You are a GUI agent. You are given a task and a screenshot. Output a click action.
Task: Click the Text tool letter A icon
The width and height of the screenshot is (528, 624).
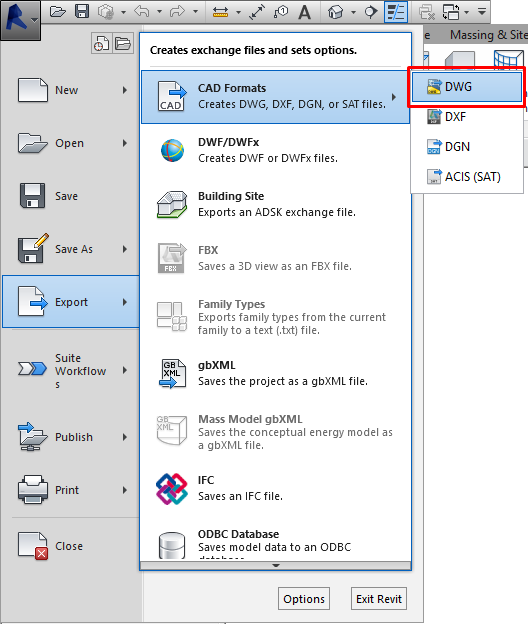[304, 12]
